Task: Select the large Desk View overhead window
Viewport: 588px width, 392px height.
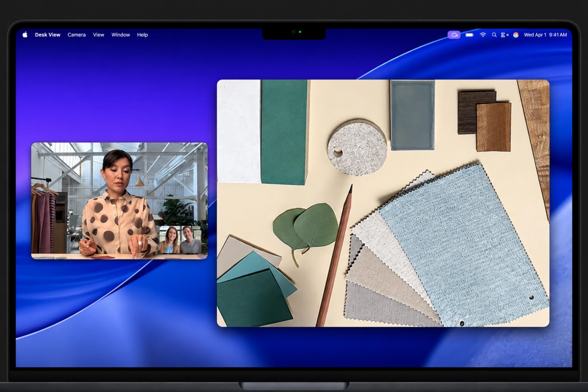Action: (383, 203)
